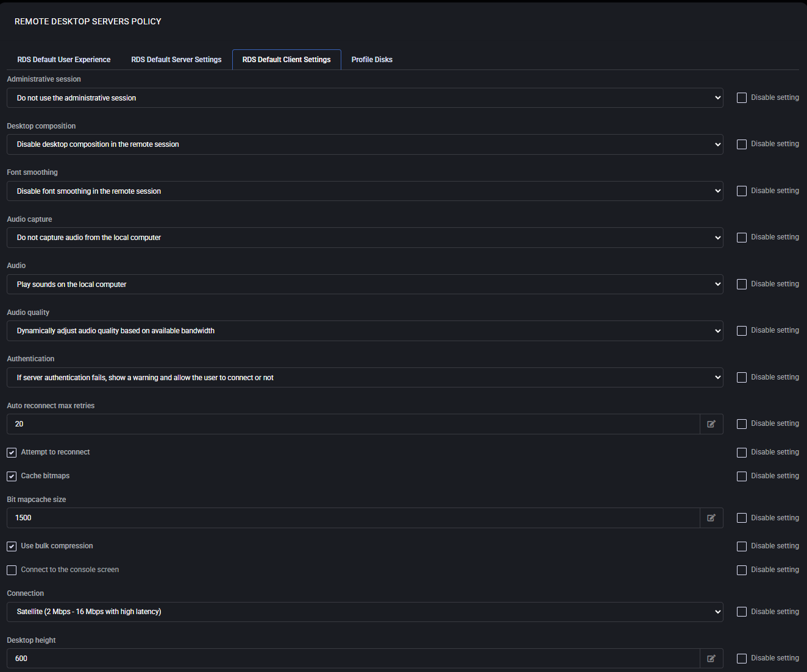The width and height of the screenshot is (807, 672).
Task: Open RDS Default Server Settings tab
Action: click(176, 60)
